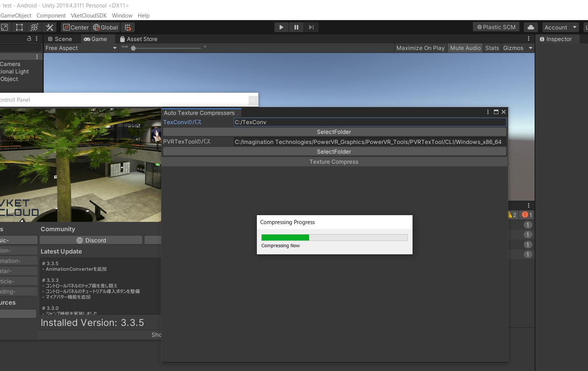Viewport: 588px width, 371px height.
Task: Advance one frame with the Step button
Action: tap(311, 27)
